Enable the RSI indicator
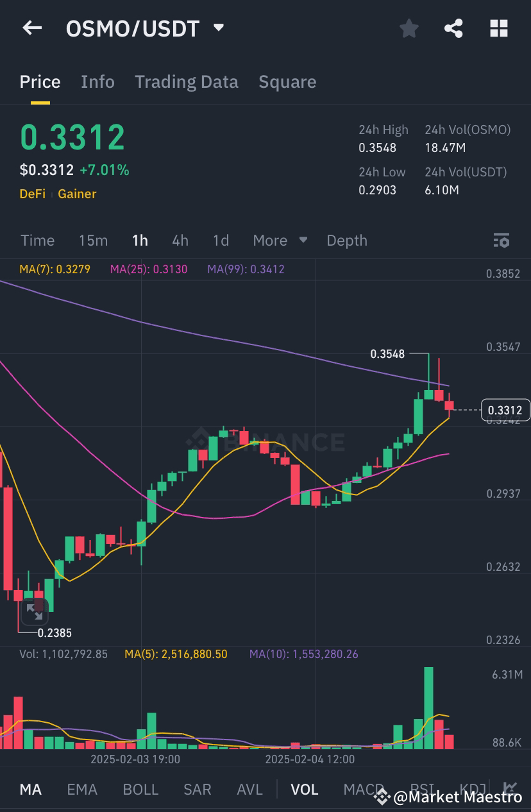 [x=421, y=790]
